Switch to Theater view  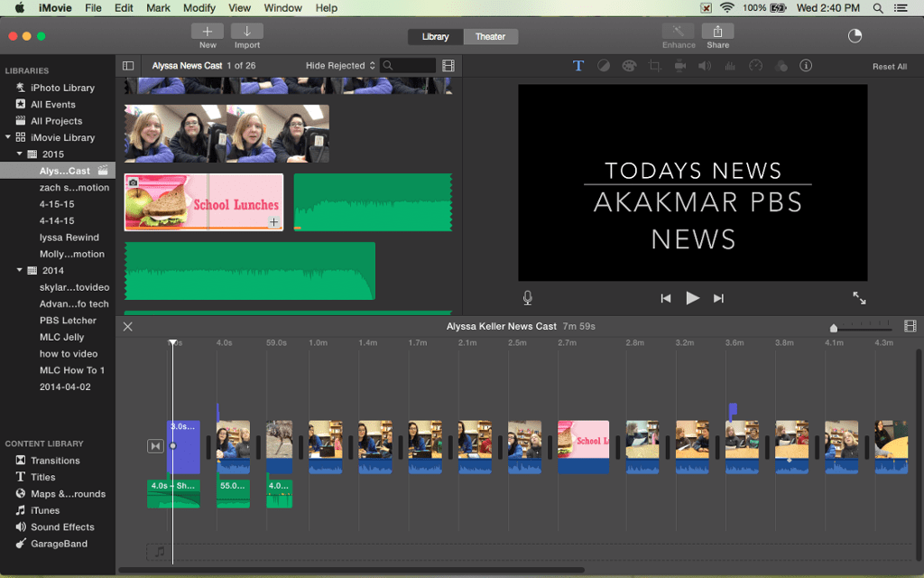[490, 36]
